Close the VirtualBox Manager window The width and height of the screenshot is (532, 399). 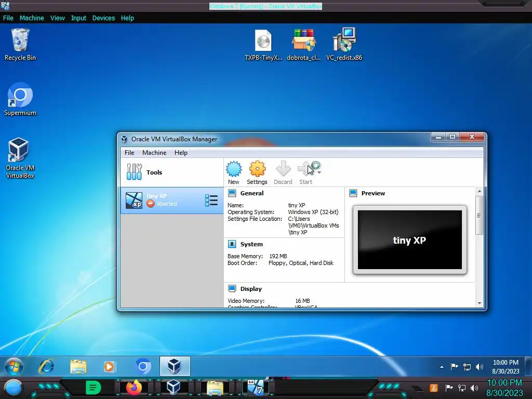pyautogui.click(x=472, y=137)
